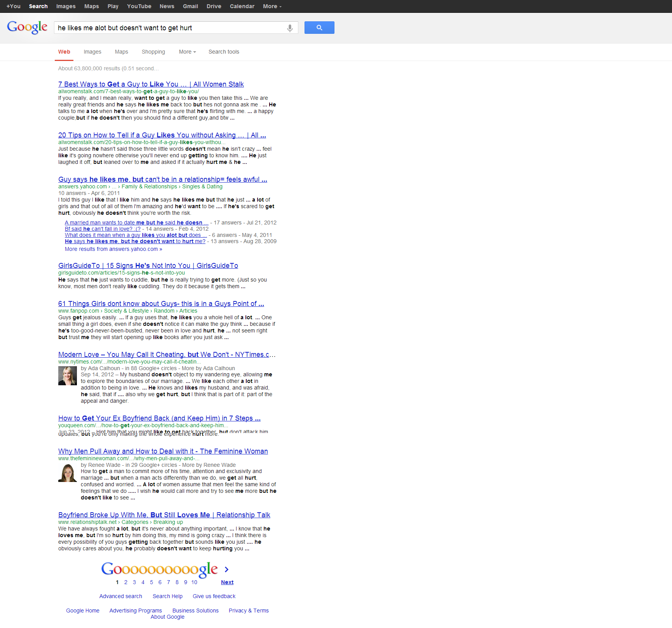Image resolution: width=672 pixels, height=628 pixels.
Task: Select the Web results tab
Action: click(x=64, y=52)
